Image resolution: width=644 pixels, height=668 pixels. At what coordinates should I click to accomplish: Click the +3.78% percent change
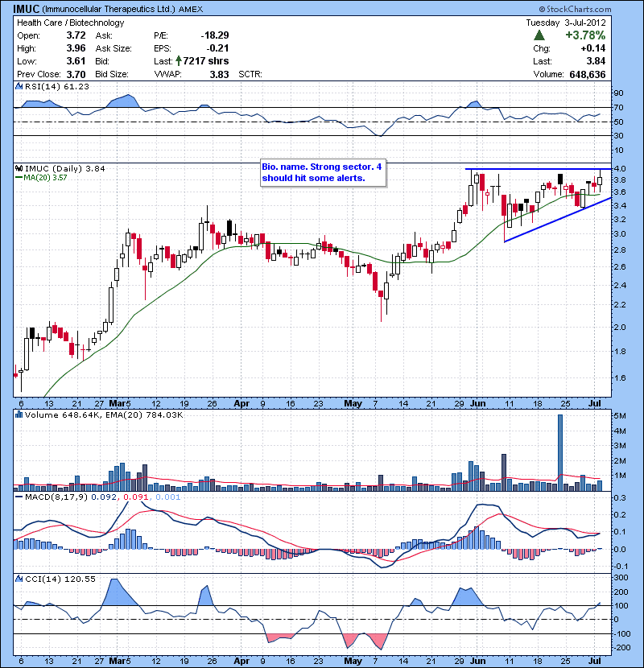[585, 35]
